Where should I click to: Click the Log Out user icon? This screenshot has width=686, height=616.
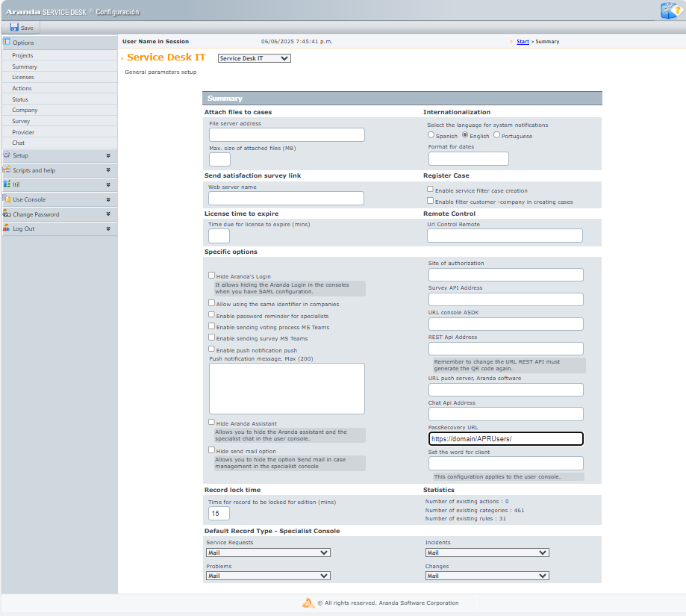7,228
